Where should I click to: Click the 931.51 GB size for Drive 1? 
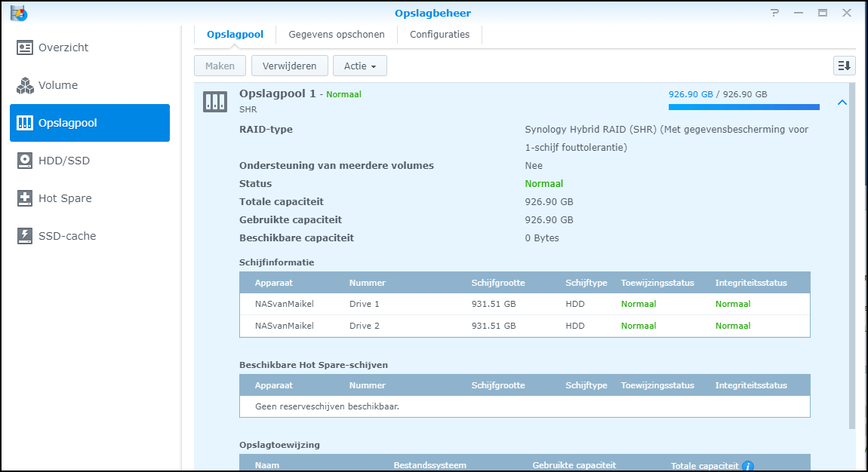[494, 304]
